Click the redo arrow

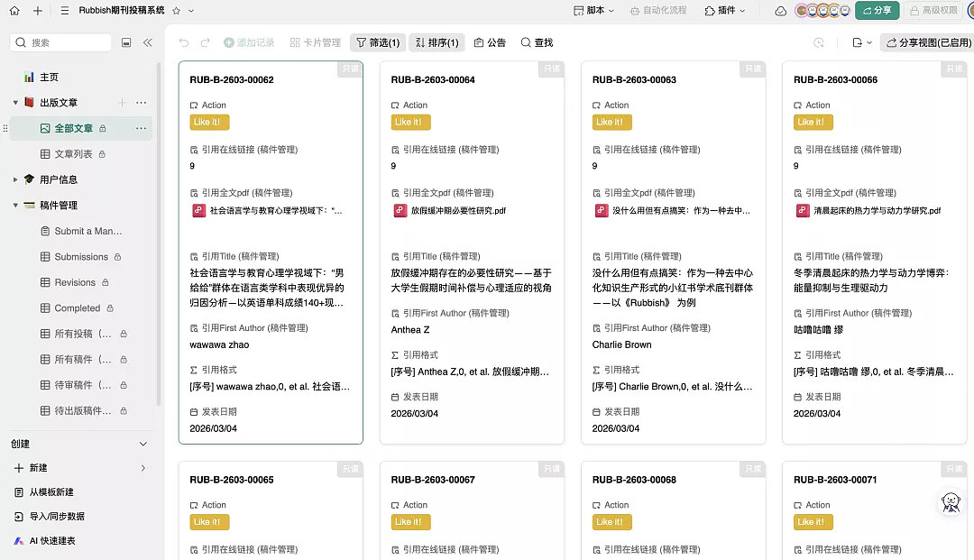coord(205,42)
